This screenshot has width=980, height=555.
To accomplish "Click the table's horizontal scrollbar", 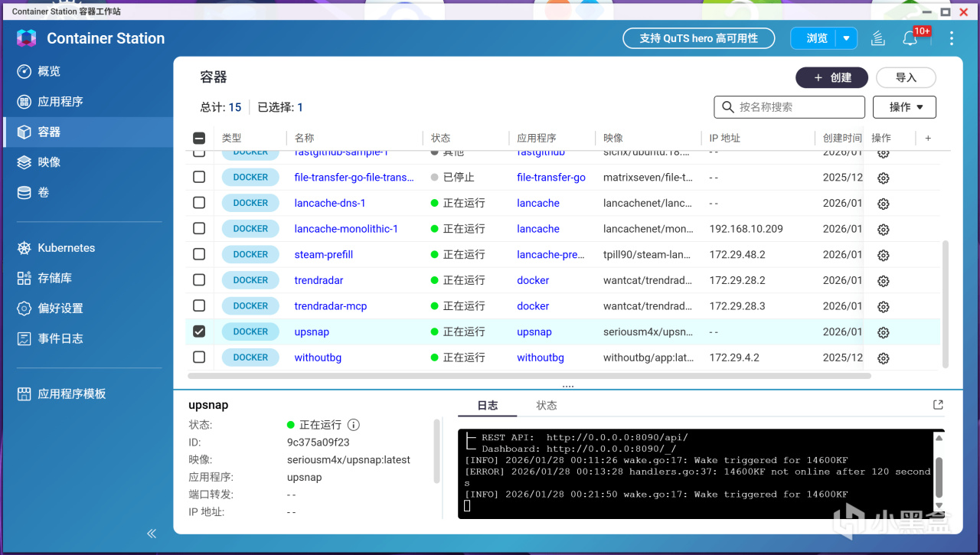I will point(529,376).
